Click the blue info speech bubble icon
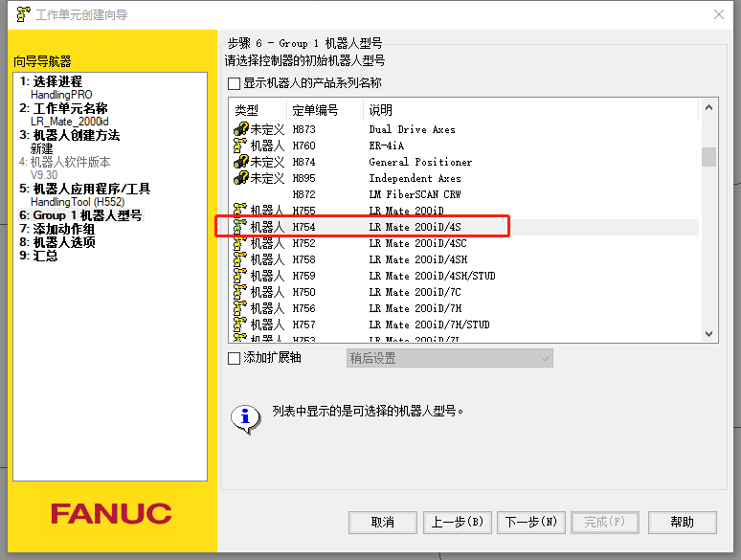741x560 pixels. pyautogui.click(x=246, y=418)
